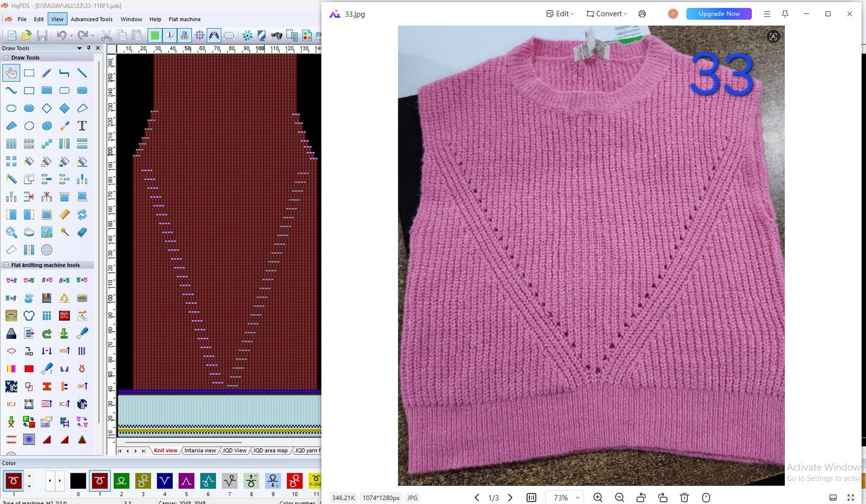Open the Convert dropdown menu
Screen dimensions: 866x504
[607, 14]
